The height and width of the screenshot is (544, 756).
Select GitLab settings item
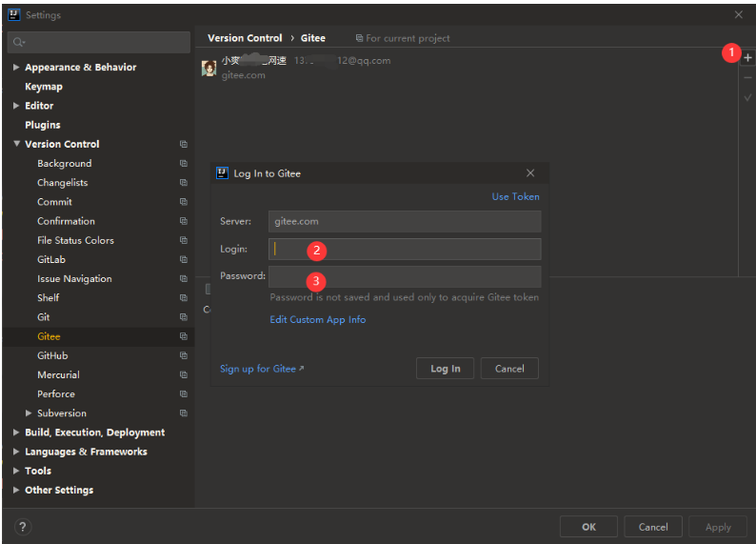51,259
